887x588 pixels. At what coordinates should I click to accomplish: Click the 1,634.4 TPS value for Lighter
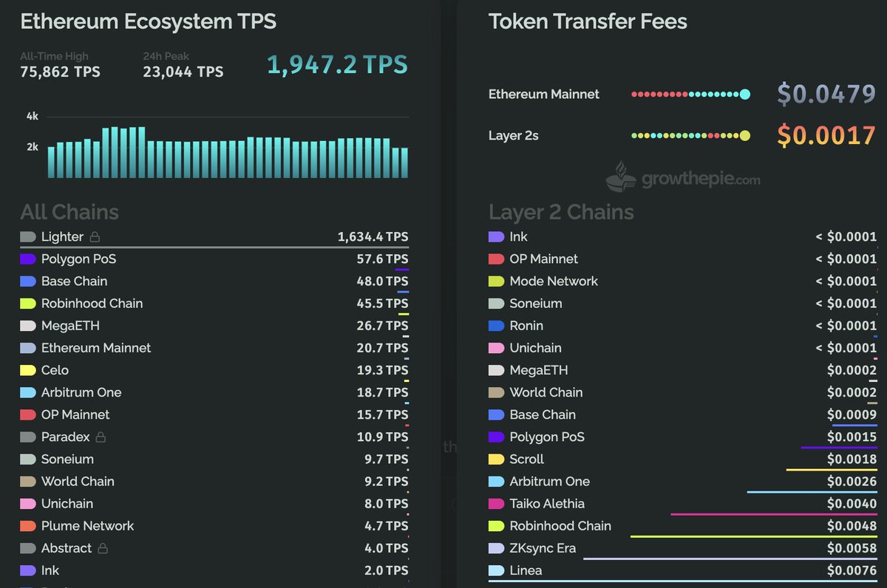pyautogui.click(x=373, y=237)
